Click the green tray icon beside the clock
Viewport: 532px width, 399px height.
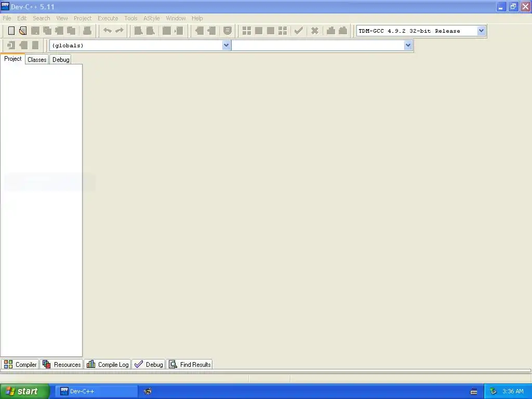pos(494,391)
